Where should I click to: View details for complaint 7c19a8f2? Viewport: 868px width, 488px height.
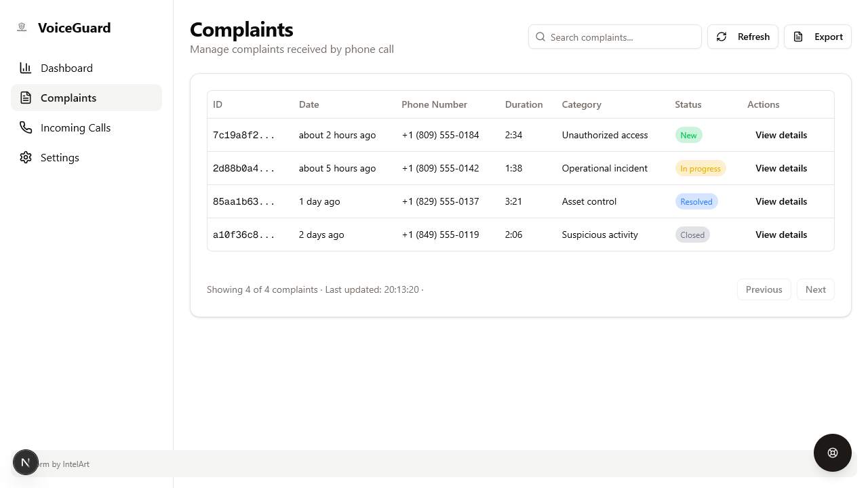[781, 135]
